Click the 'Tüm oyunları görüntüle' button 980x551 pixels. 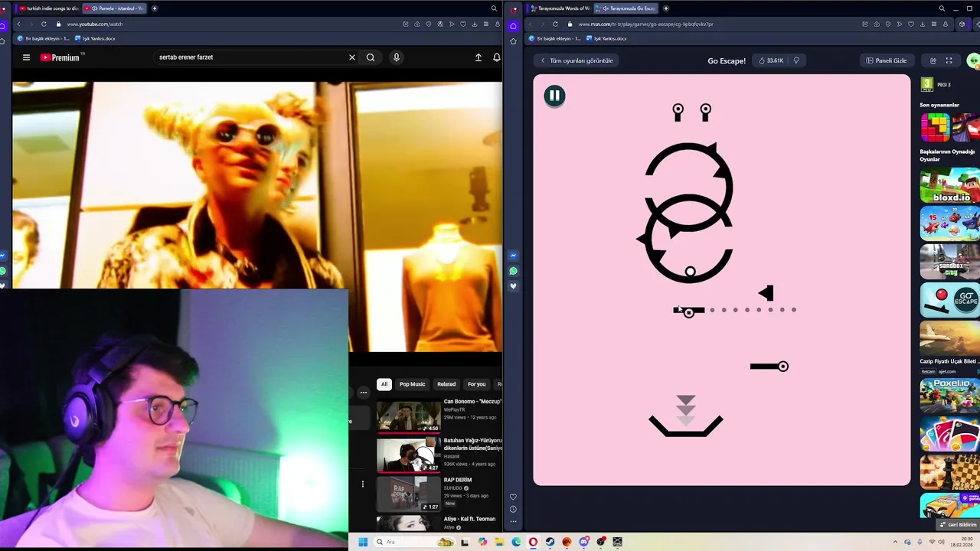pyautogui.click(x=577, y=60)
